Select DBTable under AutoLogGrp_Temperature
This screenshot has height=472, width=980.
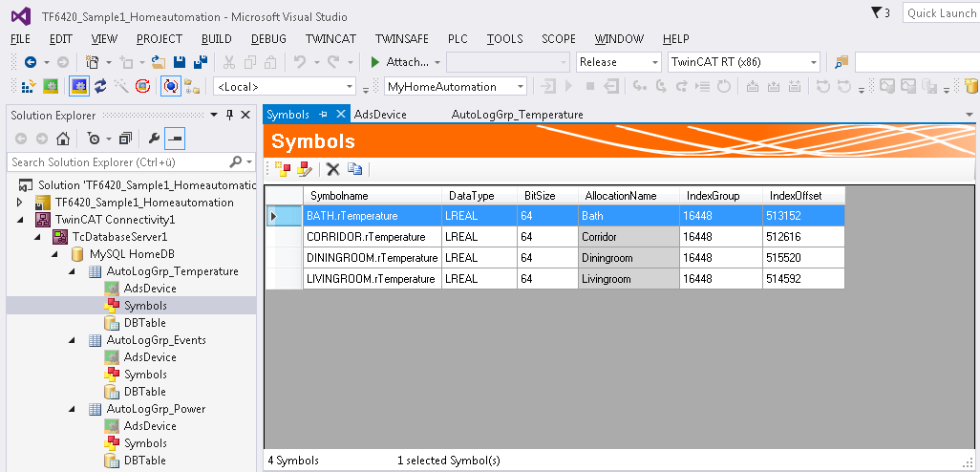pyautogui.click(x=145, y=323)
